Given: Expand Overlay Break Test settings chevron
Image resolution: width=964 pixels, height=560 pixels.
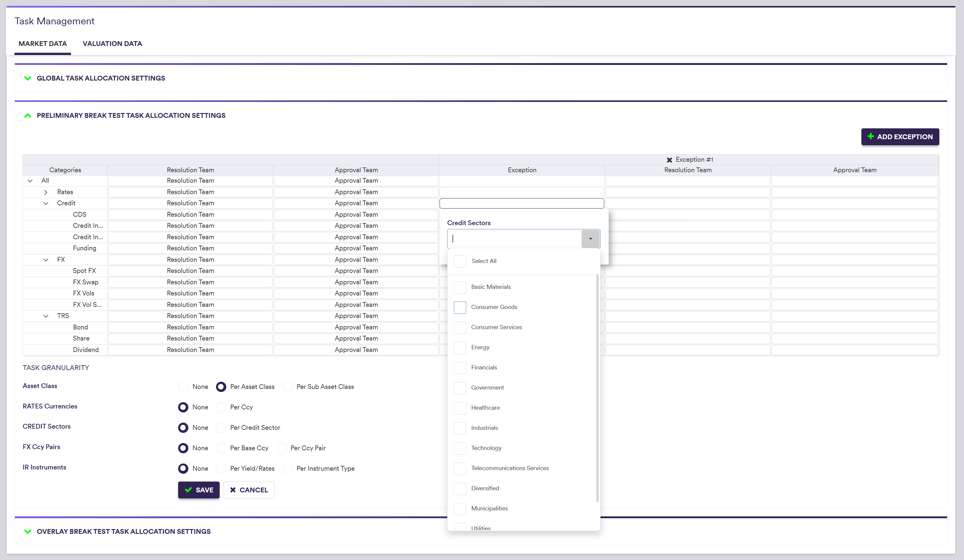Looking at the screenshot, I should click(x=28, y=531).
